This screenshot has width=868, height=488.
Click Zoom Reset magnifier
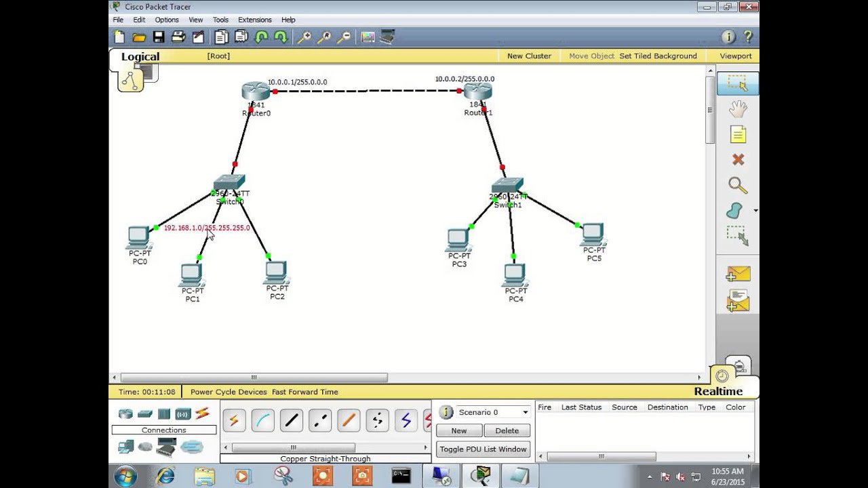click(324, 37)
